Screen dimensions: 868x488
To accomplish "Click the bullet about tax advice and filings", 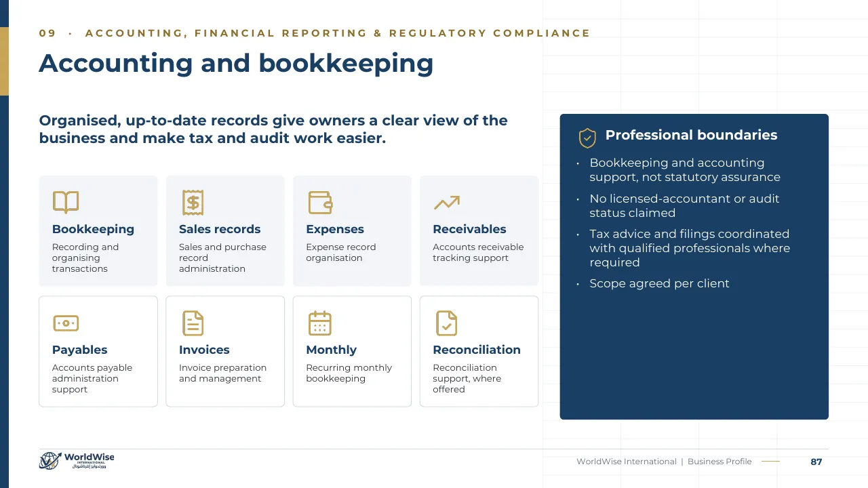I will 690,248.
